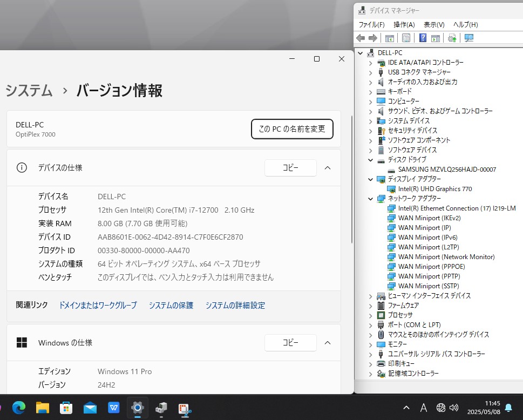Click the blue Help question mark icon
The image size is (523, 420).
click(x=423, y=38)
